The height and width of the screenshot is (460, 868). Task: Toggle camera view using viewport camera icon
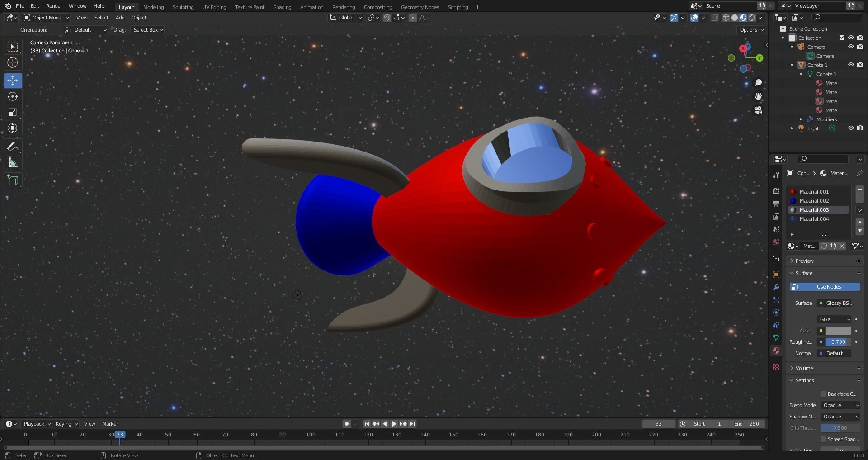[758, 110]
